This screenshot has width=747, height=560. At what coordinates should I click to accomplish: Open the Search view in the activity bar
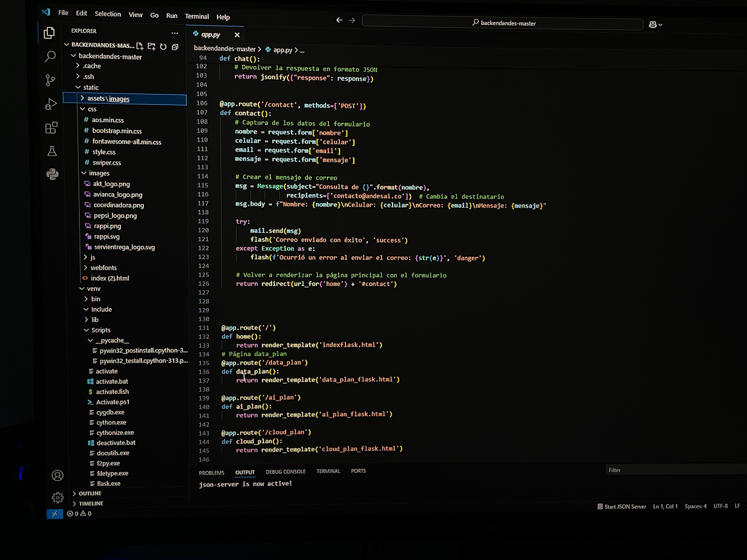tap(50, 56)
